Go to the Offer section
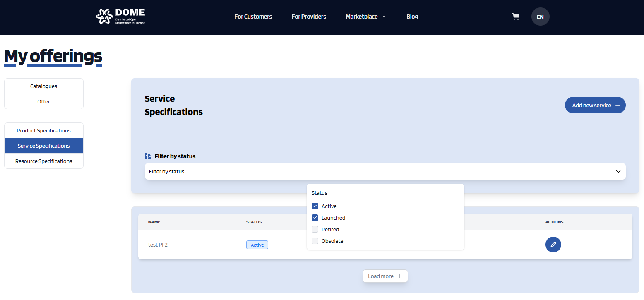 pos(44,101)
